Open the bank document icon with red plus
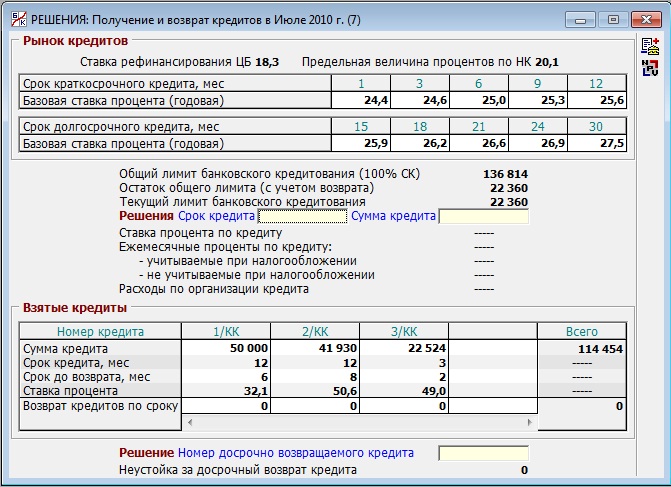This screenshot has height=487, width=671. [650, 46]
